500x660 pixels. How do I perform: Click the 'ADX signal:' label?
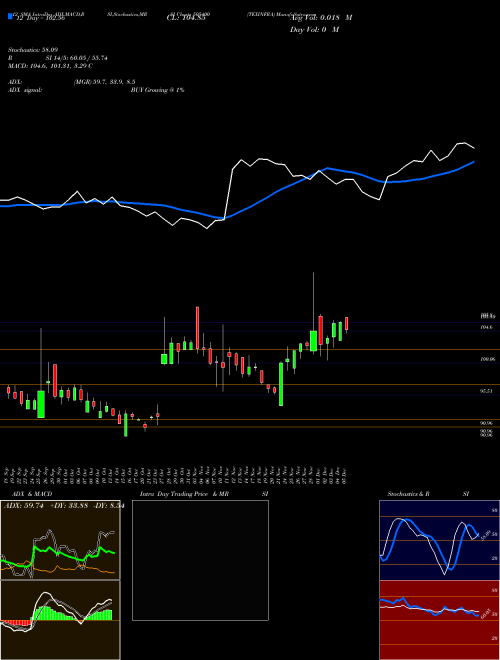24,90
